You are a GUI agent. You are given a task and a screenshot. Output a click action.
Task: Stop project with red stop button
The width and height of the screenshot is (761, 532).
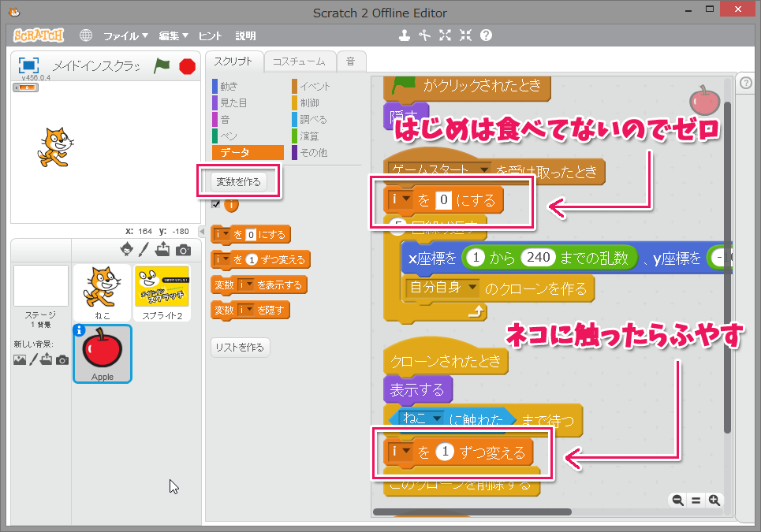pyautogui.click(x=188, y=66)
